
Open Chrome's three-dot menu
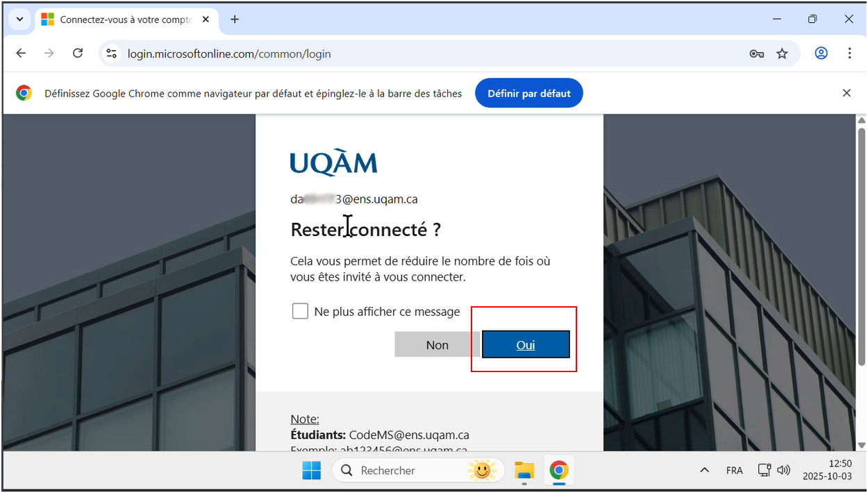[850, 53]
